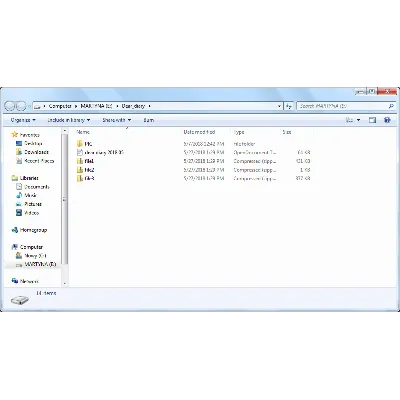Click the (E:) drive in the address breadcrumb
Screen dimensions: 400x400
pyautogui.click(x=96, y=106)
